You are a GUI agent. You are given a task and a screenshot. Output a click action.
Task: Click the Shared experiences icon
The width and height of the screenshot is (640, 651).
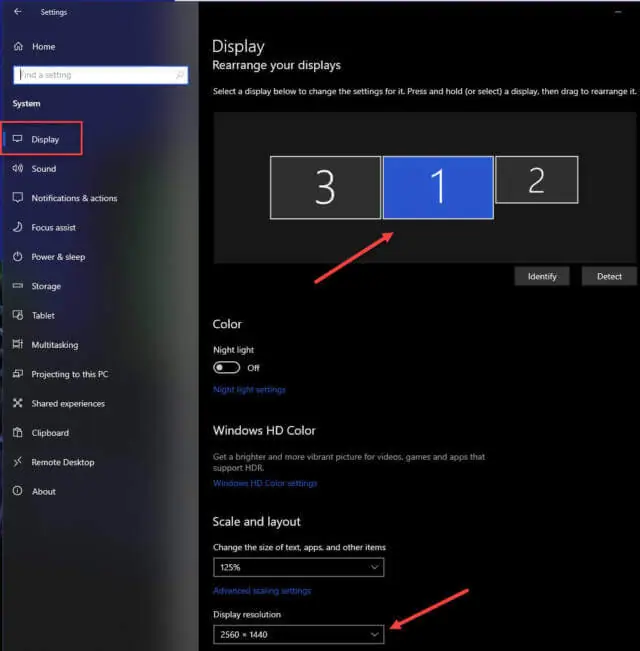pyautogui.click(x=17, y=403)
